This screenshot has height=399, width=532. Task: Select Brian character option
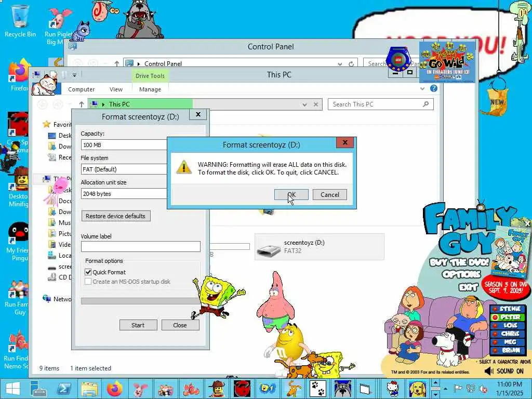point(508,350)
